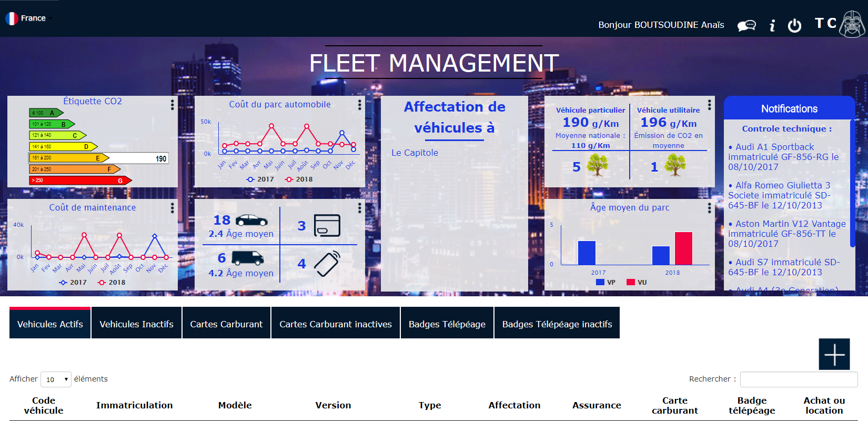Click the CO2 label A green bar

(46, 113)
